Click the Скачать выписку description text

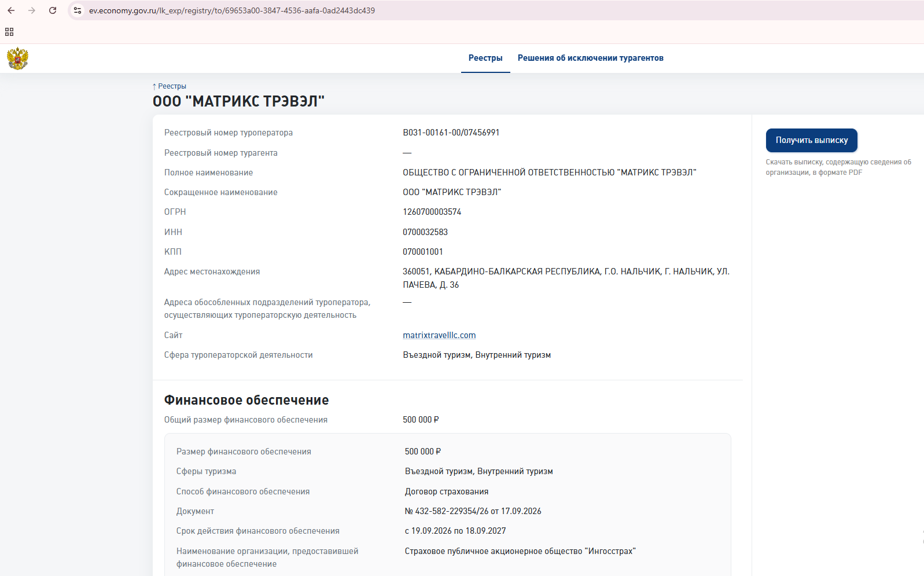pyautogui.click(x=838, y=167)
